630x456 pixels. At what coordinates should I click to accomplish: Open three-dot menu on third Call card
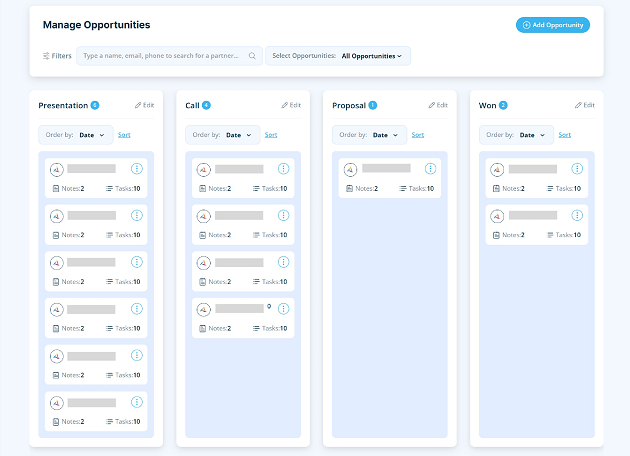coord(284,262)
